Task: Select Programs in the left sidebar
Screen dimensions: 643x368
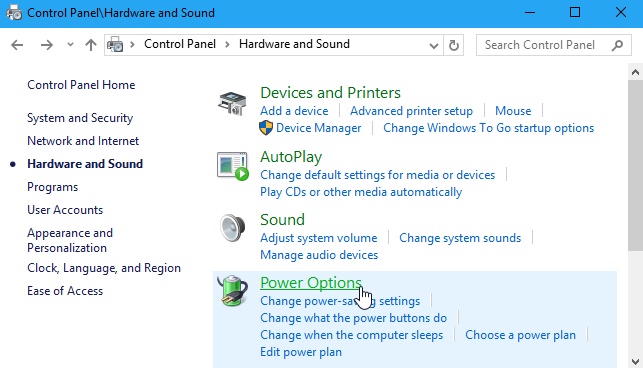Action: click(x=52, y=187)
